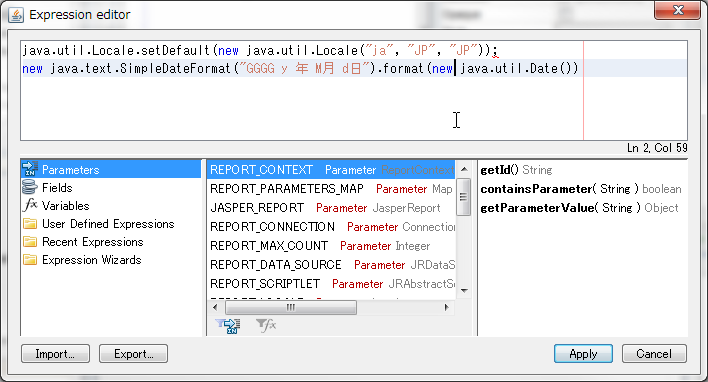708x382 pixels.
Task: Click the Import... button
Action: pos(55,354)
